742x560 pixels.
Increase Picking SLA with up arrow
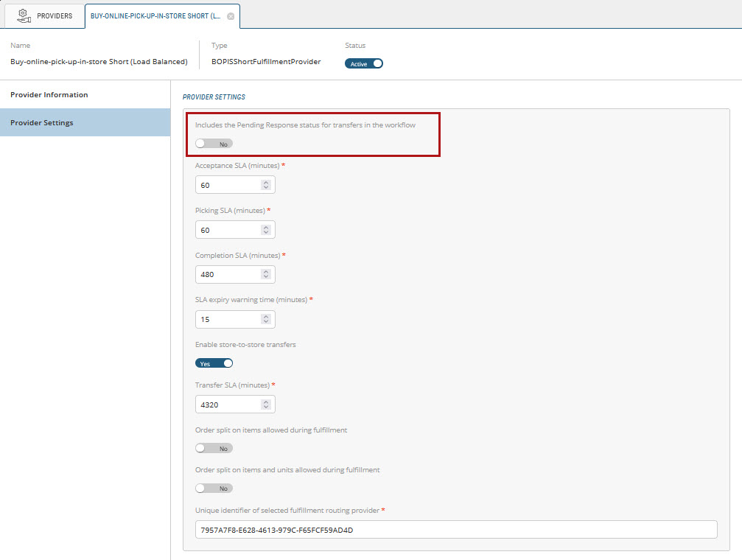click(x=266, y=227)
